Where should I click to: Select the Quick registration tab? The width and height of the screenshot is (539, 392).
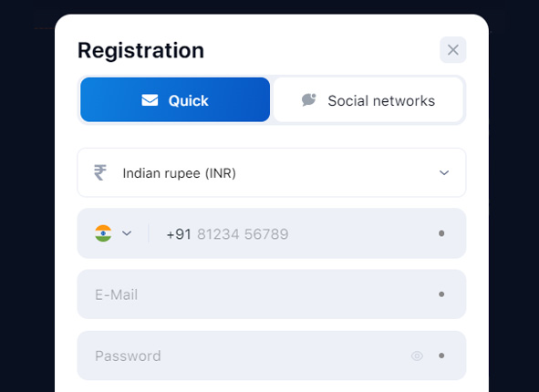tap(175, 99)
